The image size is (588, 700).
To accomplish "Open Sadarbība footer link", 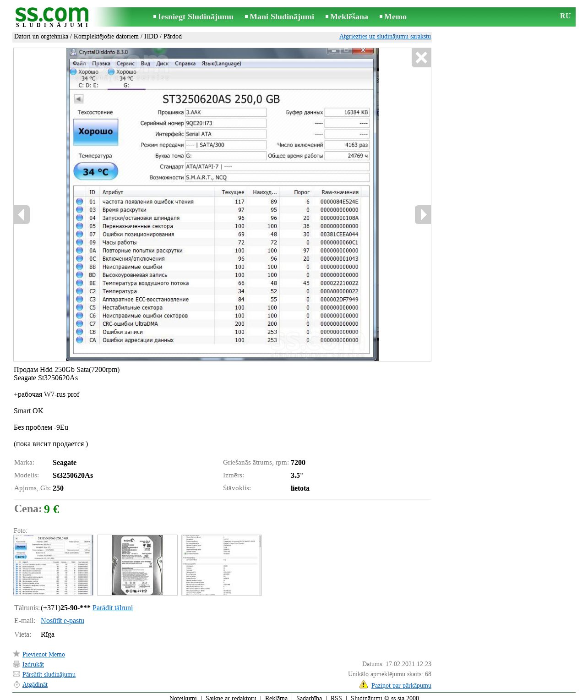I will [309, 698].
